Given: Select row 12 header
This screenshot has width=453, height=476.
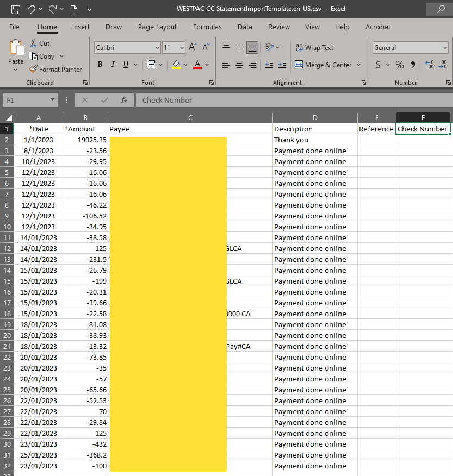Looking at the screenshot, I should 7,249.
